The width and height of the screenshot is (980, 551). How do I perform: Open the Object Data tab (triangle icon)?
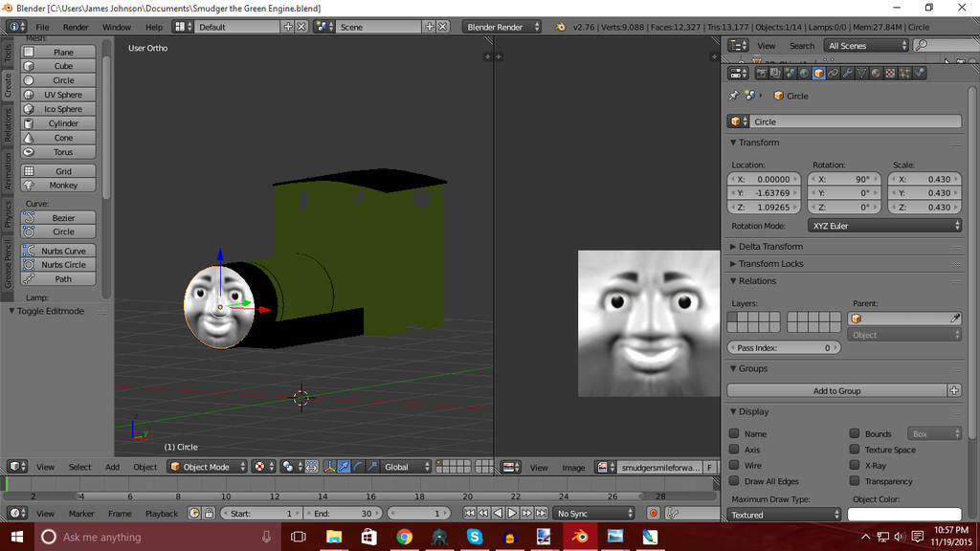862,73
